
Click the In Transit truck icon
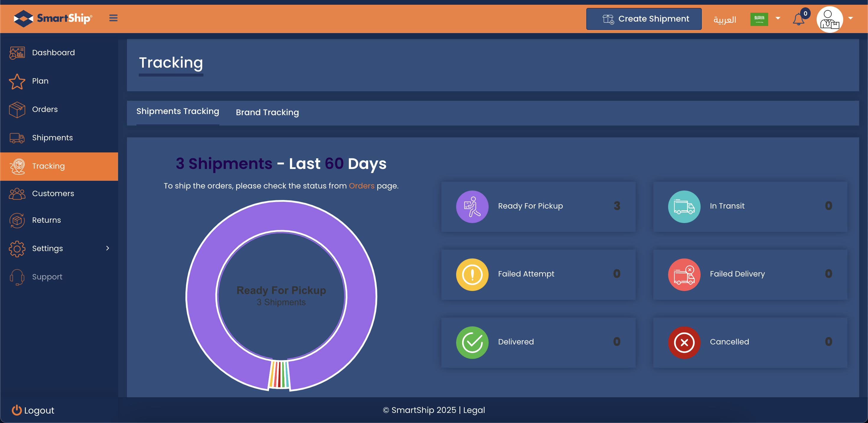coord(684,206)
